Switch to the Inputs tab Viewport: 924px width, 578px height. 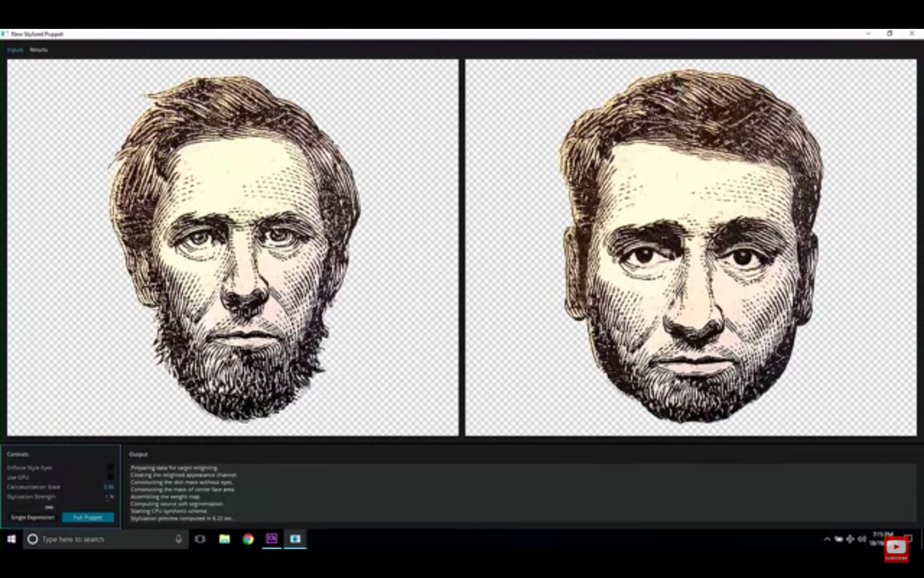coord(15,50)
